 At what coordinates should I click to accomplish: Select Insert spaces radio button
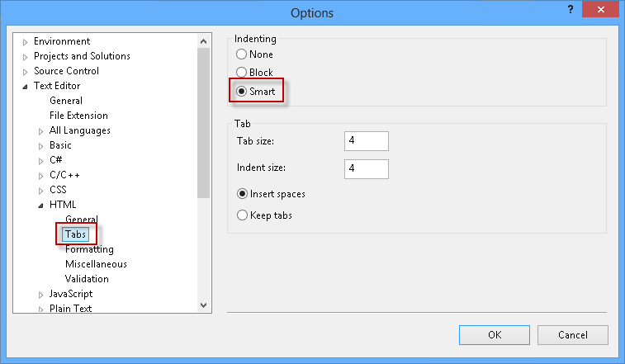click(x=242, y=194)
